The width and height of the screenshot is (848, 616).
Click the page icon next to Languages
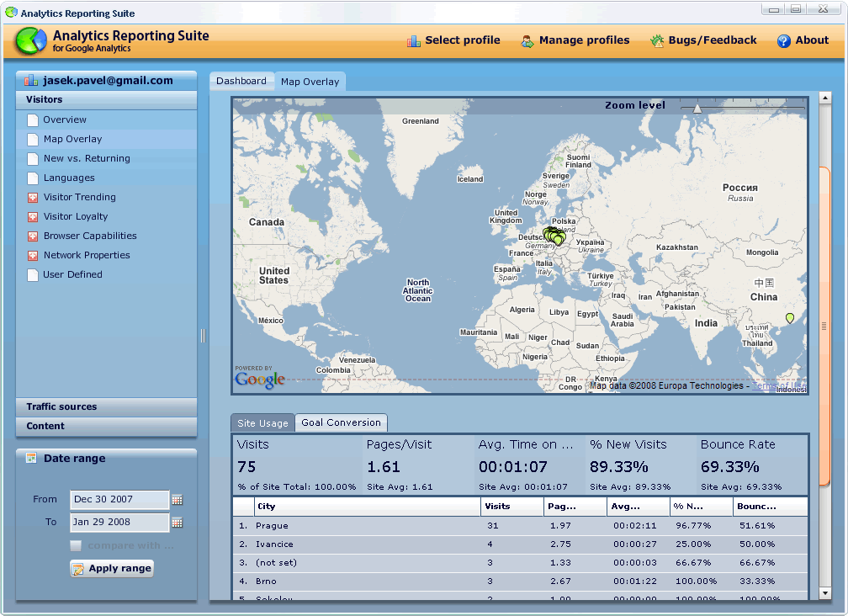[x=33, y=178]
